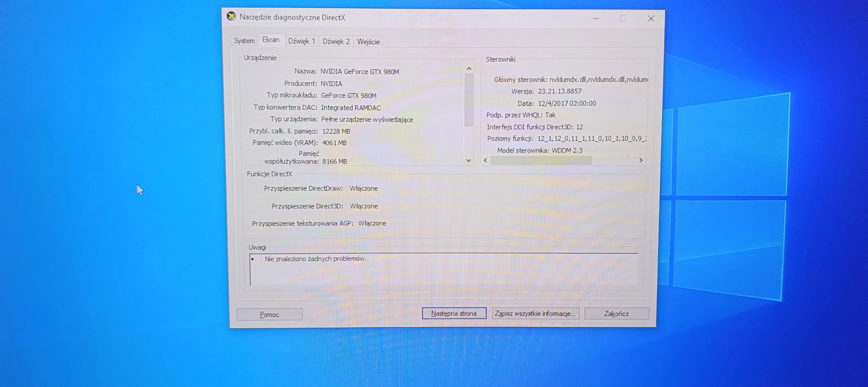The image size is (868, 387).
Task: Click Direct3D acceleration status 'Włączone'
Action: 363,206
